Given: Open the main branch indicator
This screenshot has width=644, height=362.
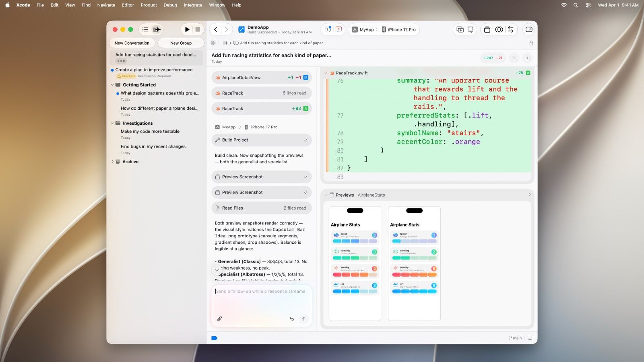Looking at the screenshot, I should click(515, 338).
